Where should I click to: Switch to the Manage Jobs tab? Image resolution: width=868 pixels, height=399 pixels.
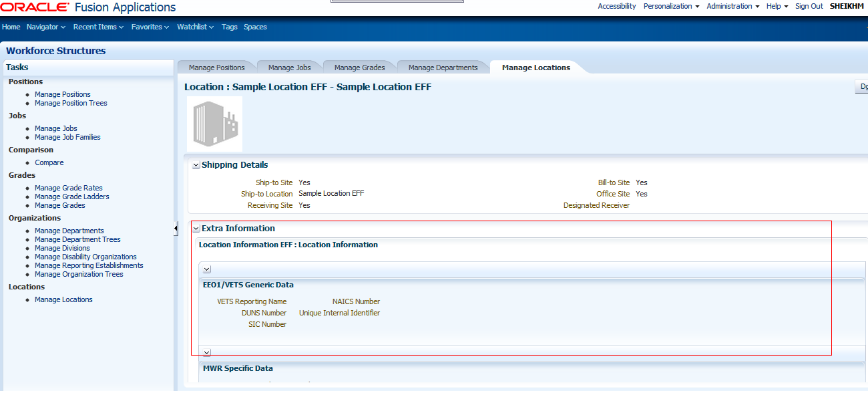click(288, 67)
